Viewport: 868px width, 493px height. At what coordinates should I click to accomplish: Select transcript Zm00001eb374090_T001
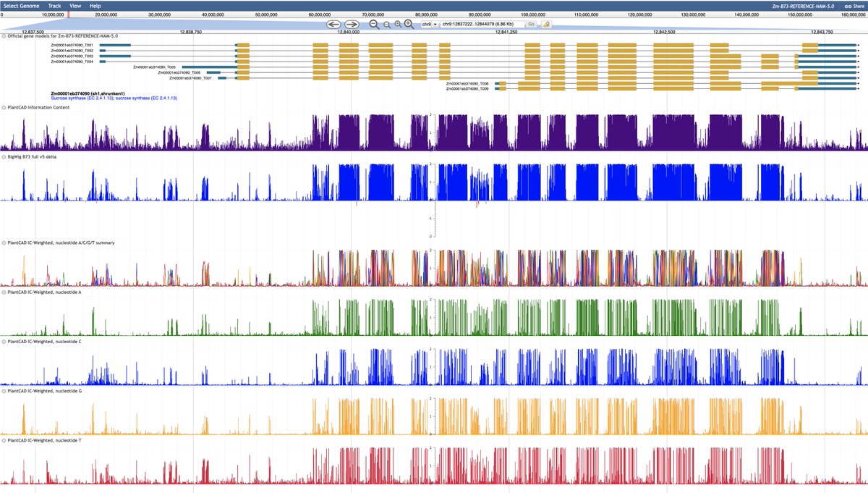click(x=72, y=45)
